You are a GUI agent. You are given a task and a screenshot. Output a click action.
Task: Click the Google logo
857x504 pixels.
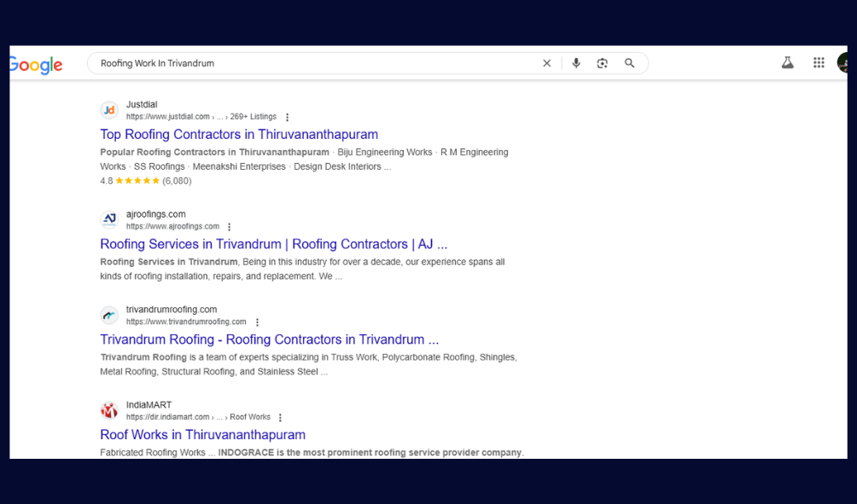tap(36, 65)
